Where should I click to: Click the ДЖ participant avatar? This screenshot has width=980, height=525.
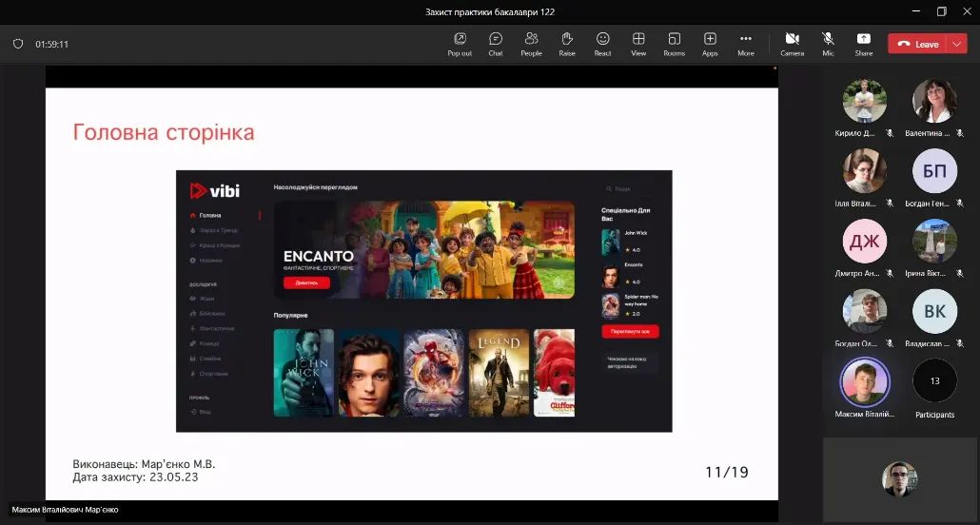864,241
